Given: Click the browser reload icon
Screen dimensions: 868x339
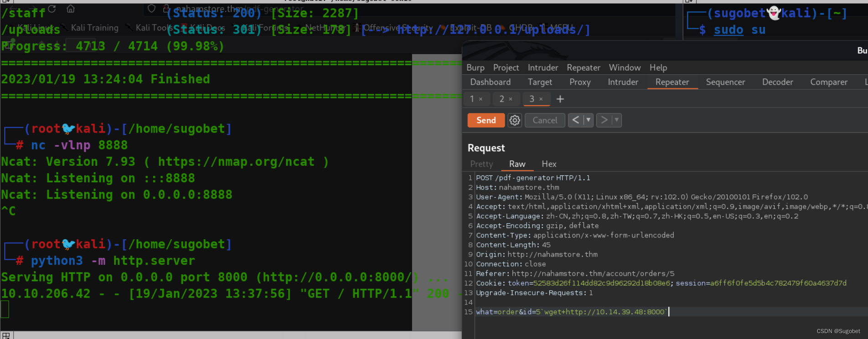Looking at the screenshot, I should coord(52,9).
